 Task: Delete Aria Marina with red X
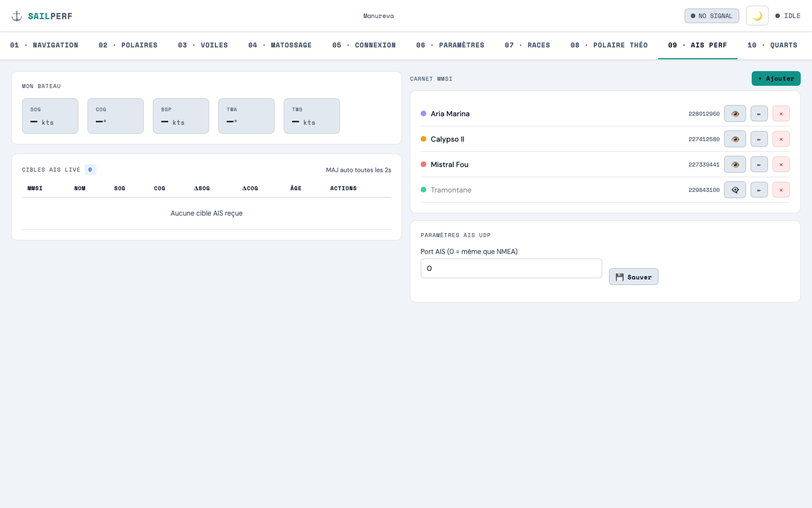[781, 113]
